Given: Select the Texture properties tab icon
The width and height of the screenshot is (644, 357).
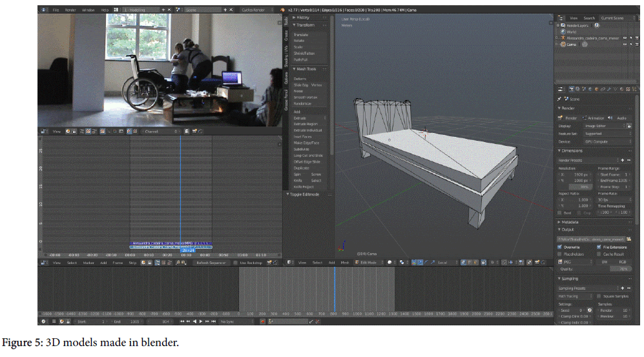Looking at the screenshot, I should pos(628,89).
